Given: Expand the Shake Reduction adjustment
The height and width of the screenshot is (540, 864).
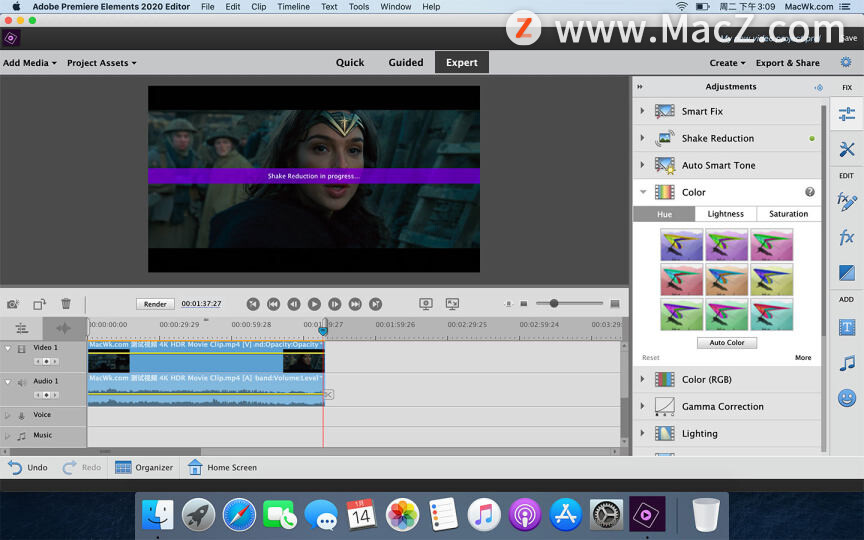Looking at the screenshot, I should point(642,138).
